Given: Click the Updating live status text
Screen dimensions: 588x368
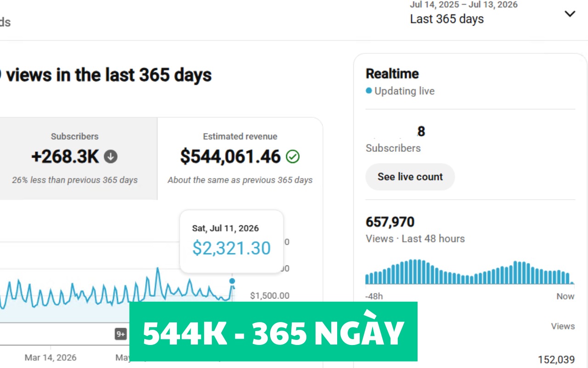Looking at the screenshot, I should tap(404, 91).
